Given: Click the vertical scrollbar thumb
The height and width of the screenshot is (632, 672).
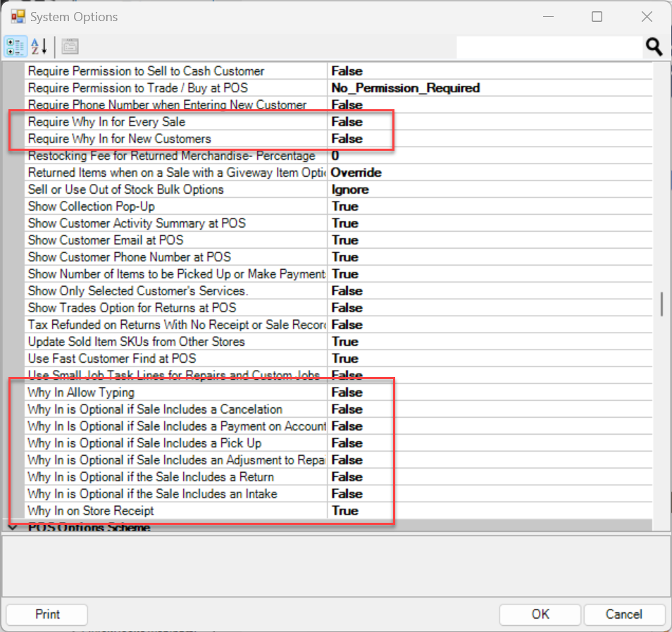Looking at the screenshot, I should coord(661,304).
